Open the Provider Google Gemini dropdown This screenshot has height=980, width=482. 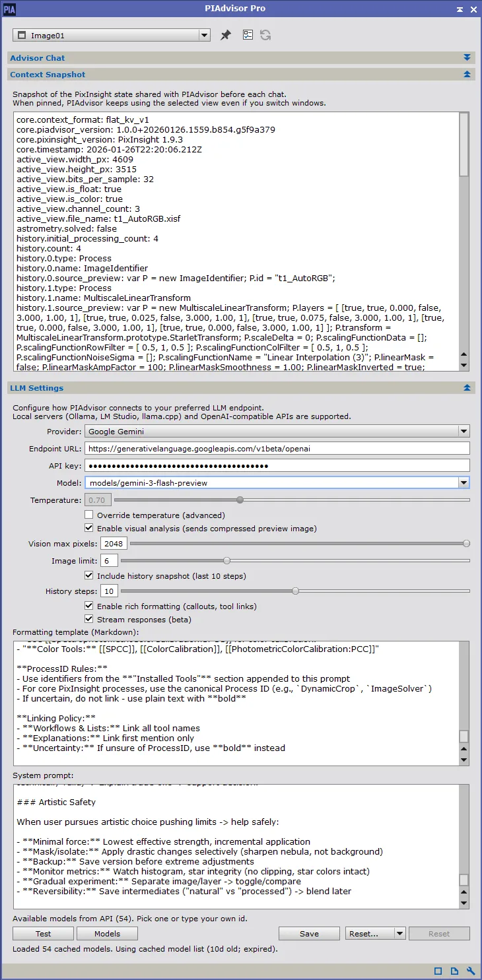pos(277,431)
